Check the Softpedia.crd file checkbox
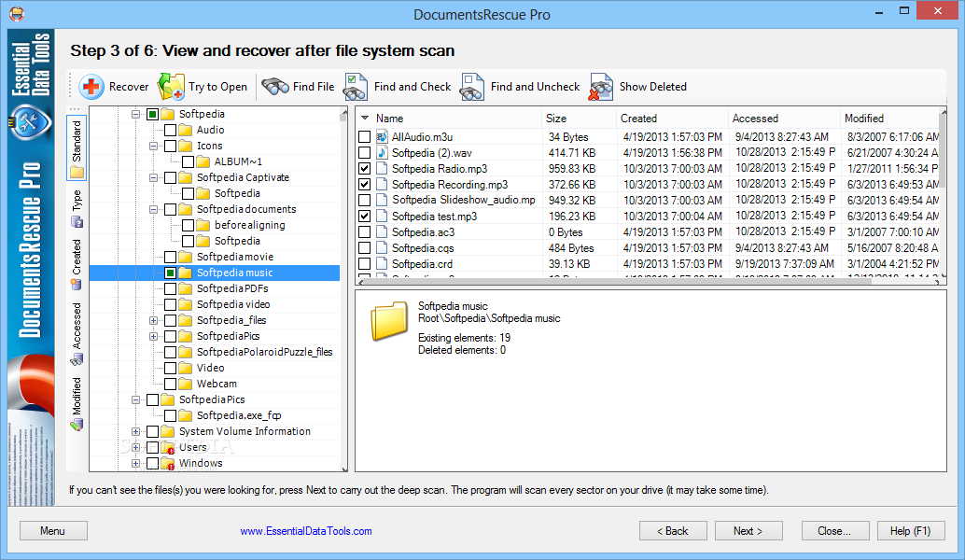This screenshot has height=560, width=965. click(x=364, y=264)
